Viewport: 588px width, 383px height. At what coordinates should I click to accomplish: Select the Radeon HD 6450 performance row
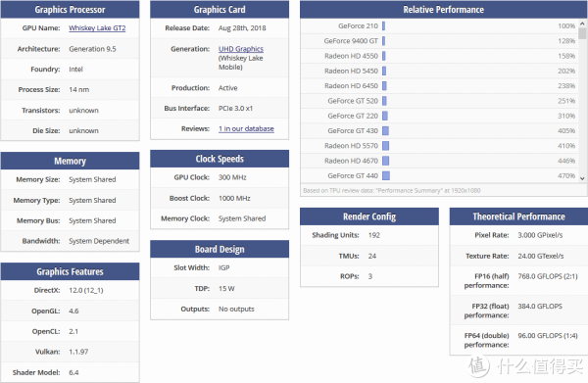click(439, 86)
